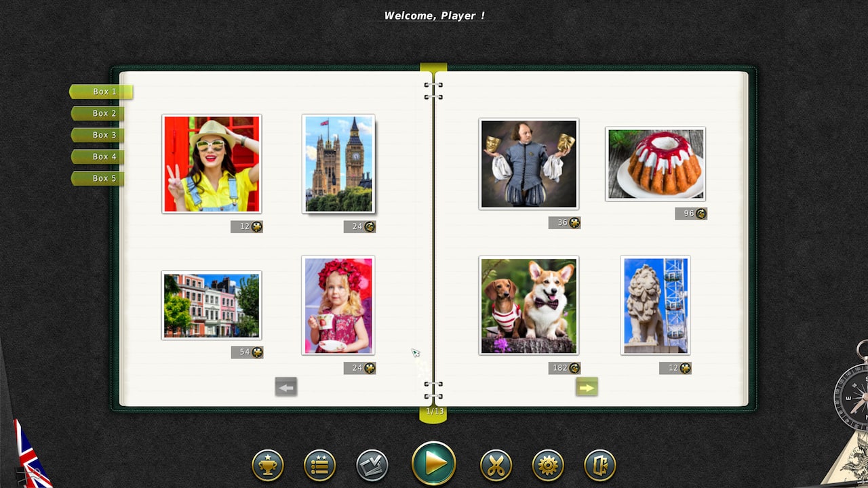Switch to the Box 2 tab
This screenshot has height=488, width=868.
[x=99, y=113]
